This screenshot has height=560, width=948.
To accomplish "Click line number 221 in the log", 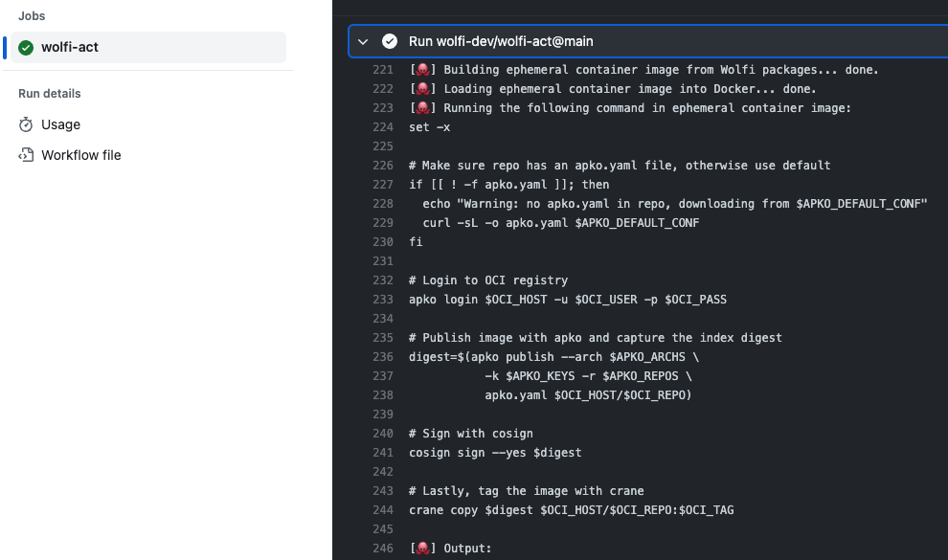I will click(x=382, y=69).
